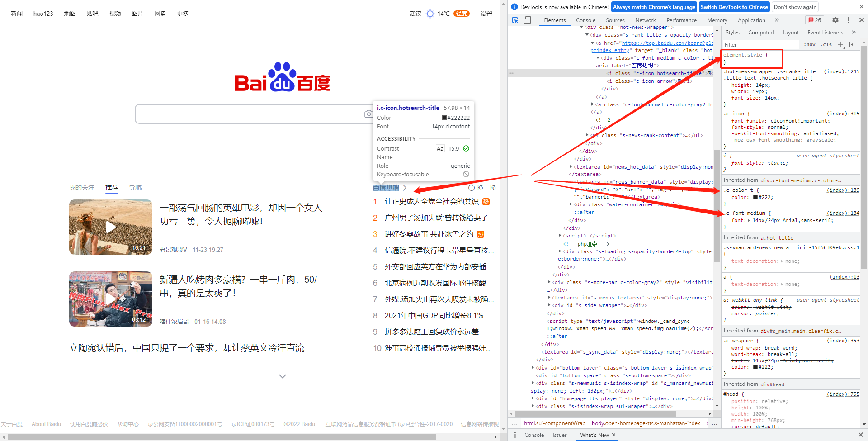Switch to the Sources panel tab
The image size is (868, 441).
615,20
